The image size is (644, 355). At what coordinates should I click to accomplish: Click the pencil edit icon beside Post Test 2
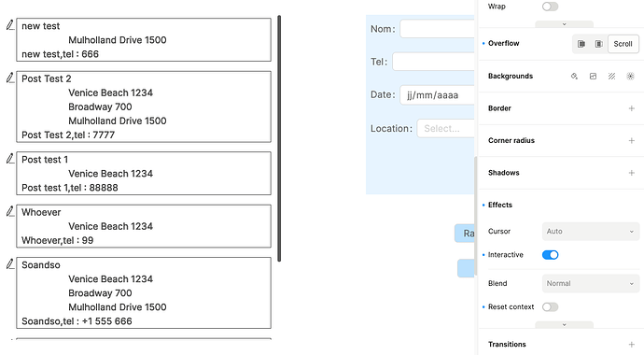pyautogui.click(x=10, y=78)
